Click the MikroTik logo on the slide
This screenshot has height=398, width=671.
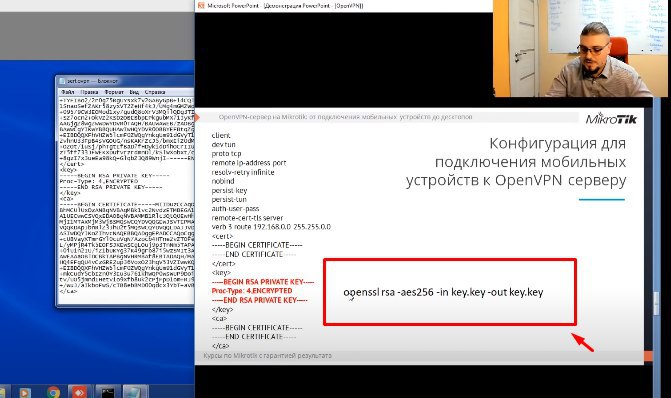point(611,119)
